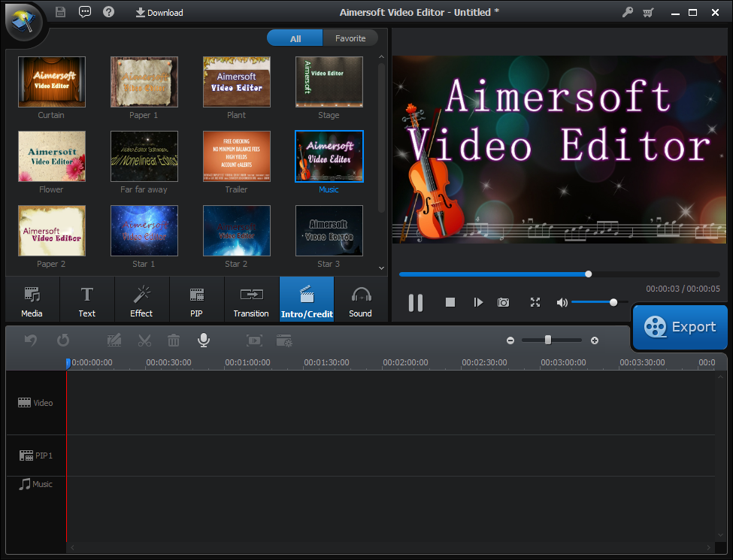The height and width of the screenshot is (560, 733).
Task: Pause the preview playback
Action: point(415,302)
